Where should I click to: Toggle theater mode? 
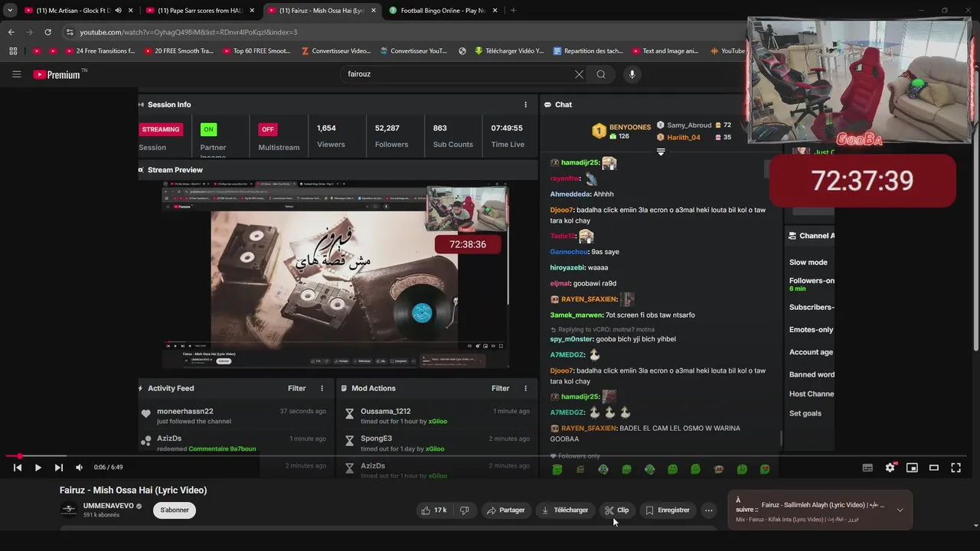coord(934,468)
